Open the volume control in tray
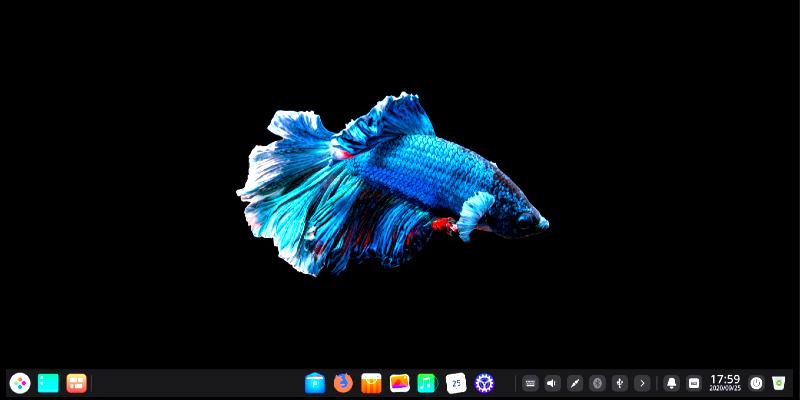Viewport: 800px width, 400px height. (553, 383)
